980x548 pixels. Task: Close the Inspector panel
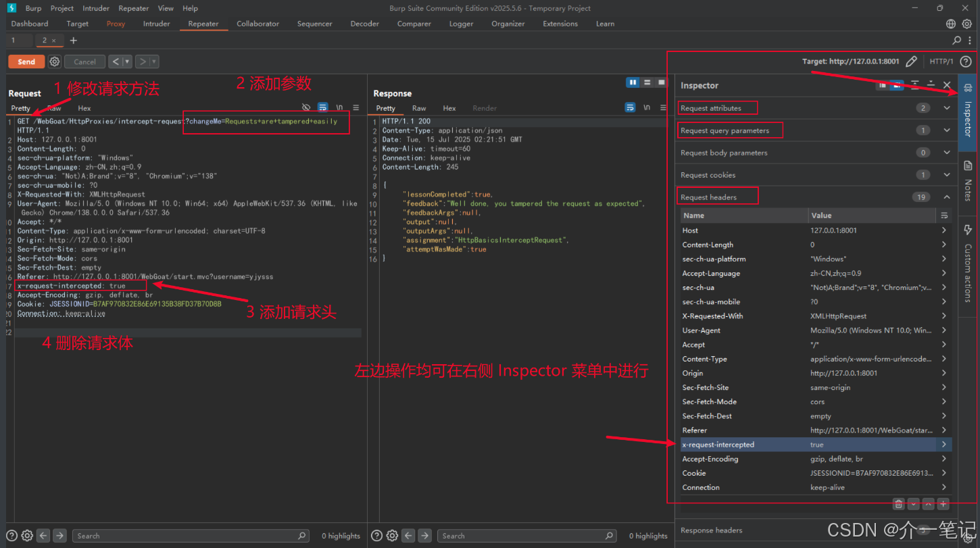pos(947,85)
